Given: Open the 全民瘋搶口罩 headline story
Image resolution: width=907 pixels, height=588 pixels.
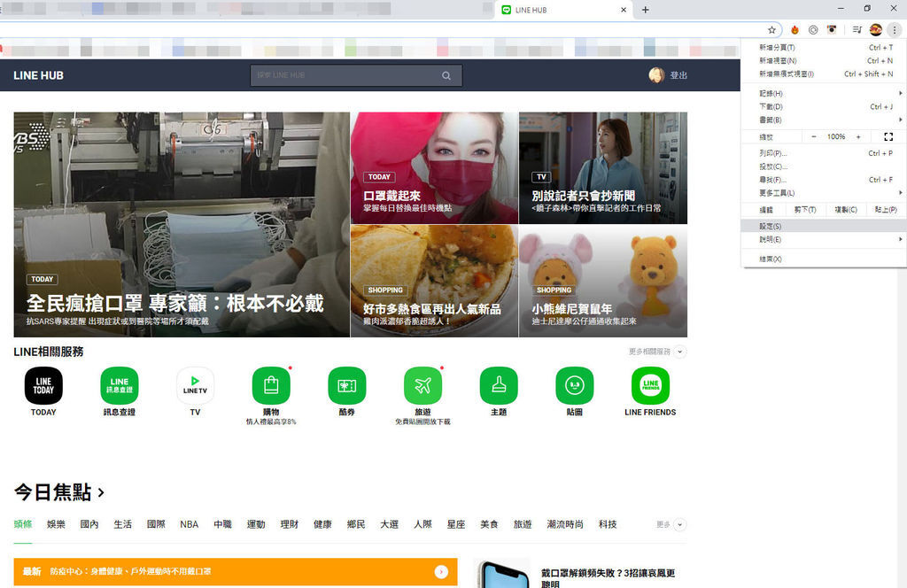Looking at the screenshot, I should pyautogui.click(x=182, y=224).
